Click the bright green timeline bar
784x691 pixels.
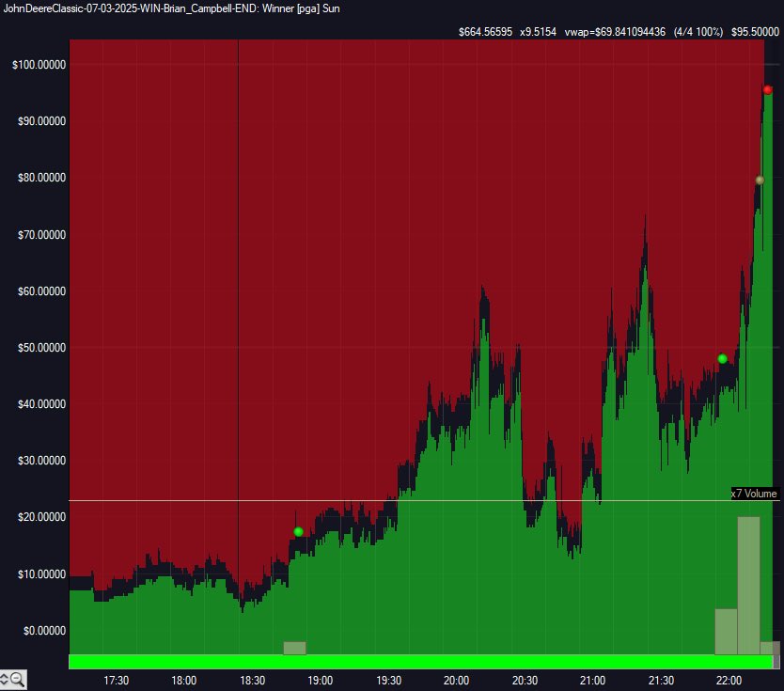click(x=420, y=662)
